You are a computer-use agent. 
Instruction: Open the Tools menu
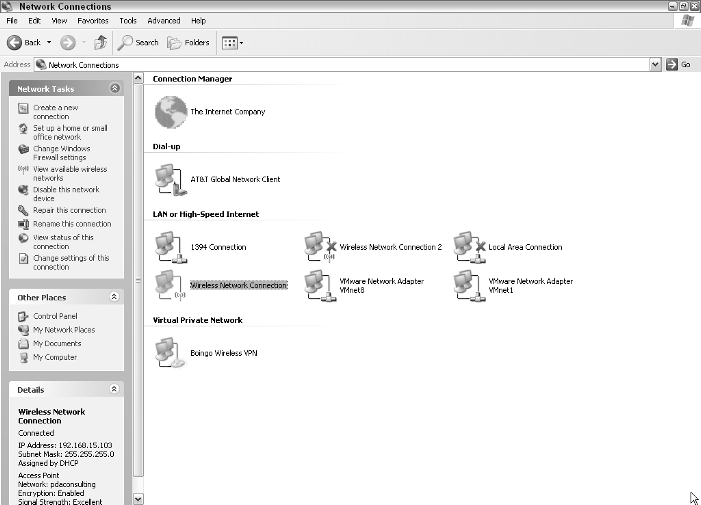click(128, 21)
